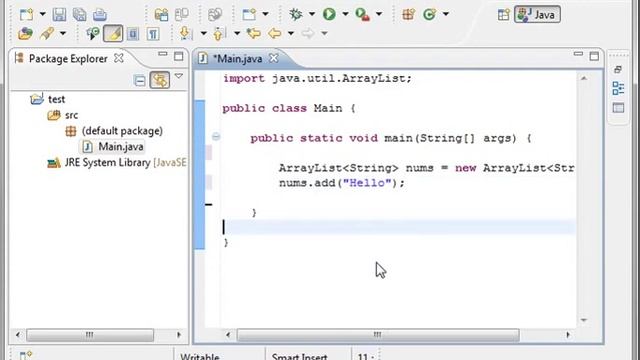This screenshot has width=640, height=360.
Task: Click the editor vertical scroll up arrow
Action: pyautogui.click(x=584, y=78)
